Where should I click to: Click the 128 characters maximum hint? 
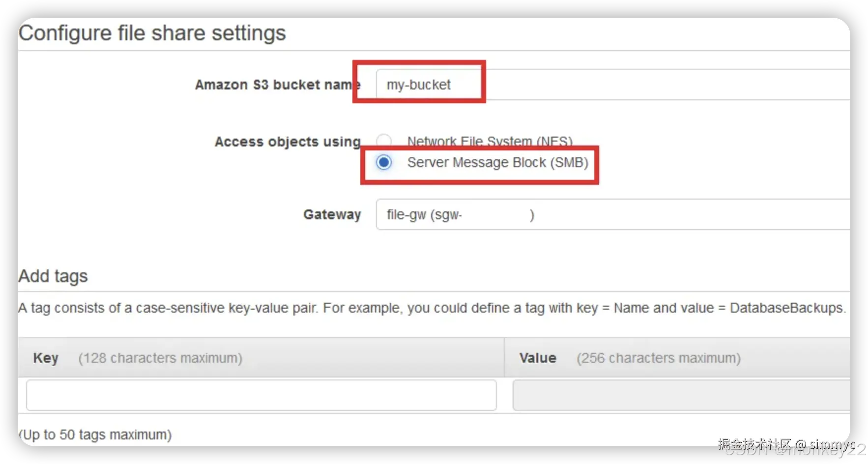click(160, 358)
